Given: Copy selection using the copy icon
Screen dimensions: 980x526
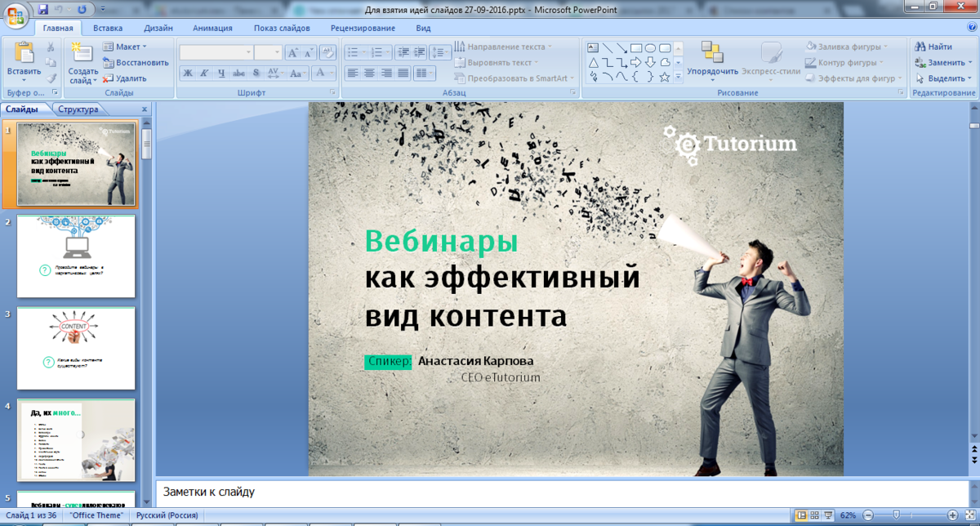Looking at the screenshot, I should 51,63.
